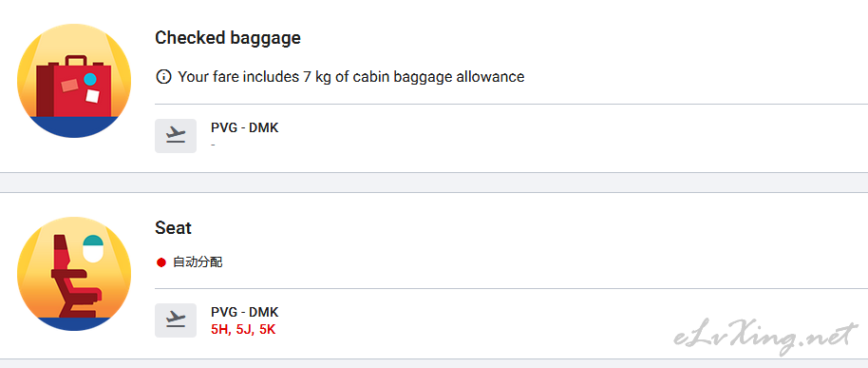Select the departure plane icon under Seat
Viewport: 868px width, 368px height.
(x=176, y=320)
